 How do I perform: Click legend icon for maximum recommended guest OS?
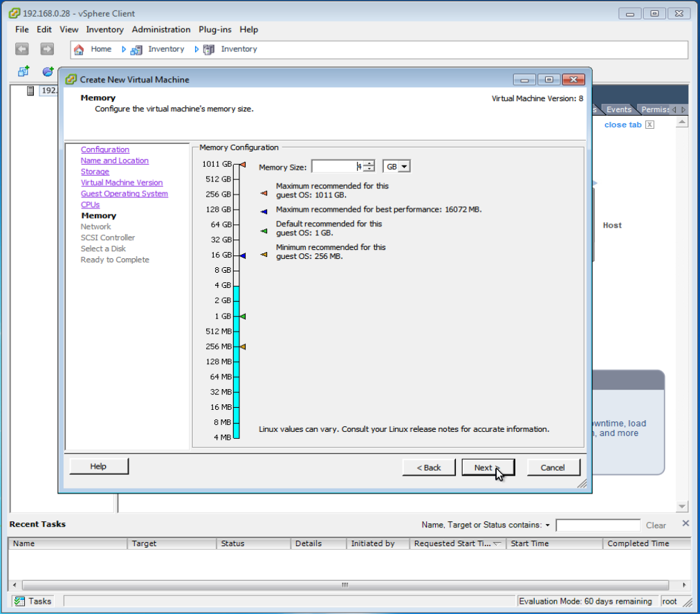(264, 194)
